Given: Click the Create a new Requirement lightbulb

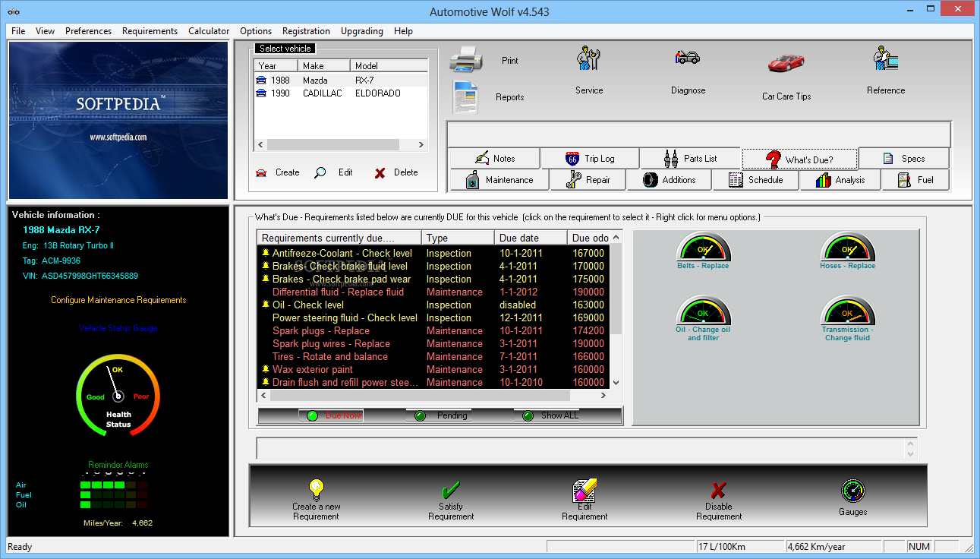Looking at the screenshot, I should [316, 489].
